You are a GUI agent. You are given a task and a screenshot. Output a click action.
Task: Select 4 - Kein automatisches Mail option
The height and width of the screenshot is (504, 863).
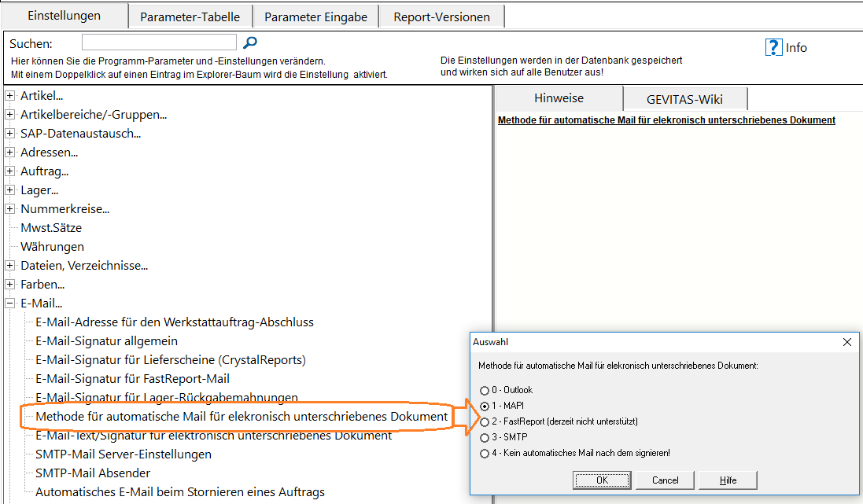(485, 454)
